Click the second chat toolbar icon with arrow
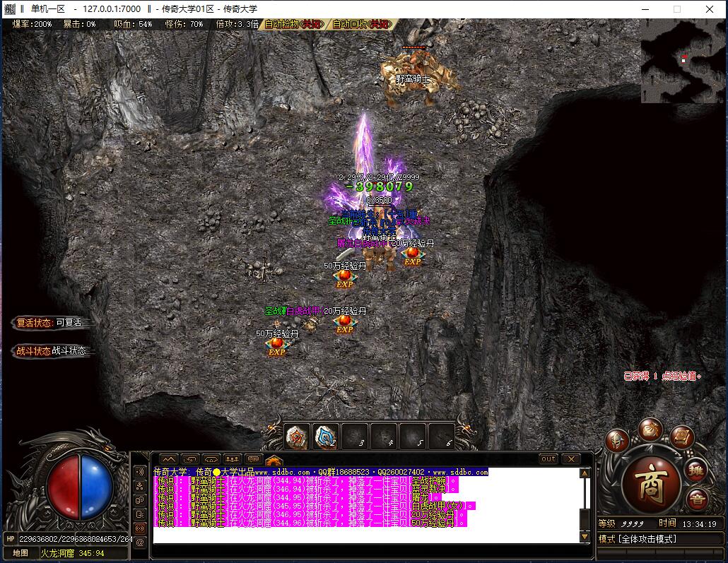The height and width of the screenshot is (563, 728). (189, 459)
